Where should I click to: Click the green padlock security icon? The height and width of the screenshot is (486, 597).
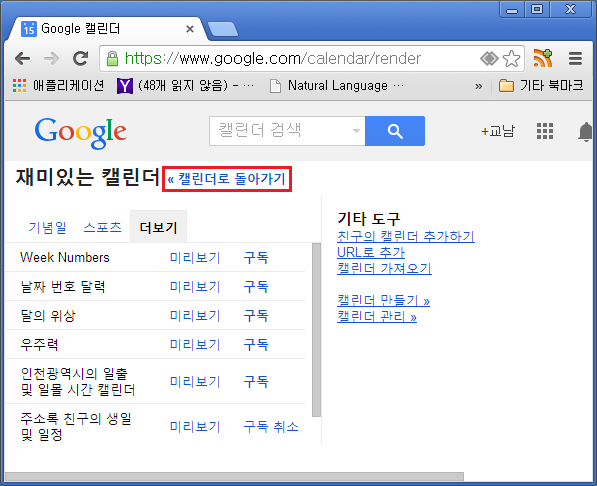coord(112,59)
